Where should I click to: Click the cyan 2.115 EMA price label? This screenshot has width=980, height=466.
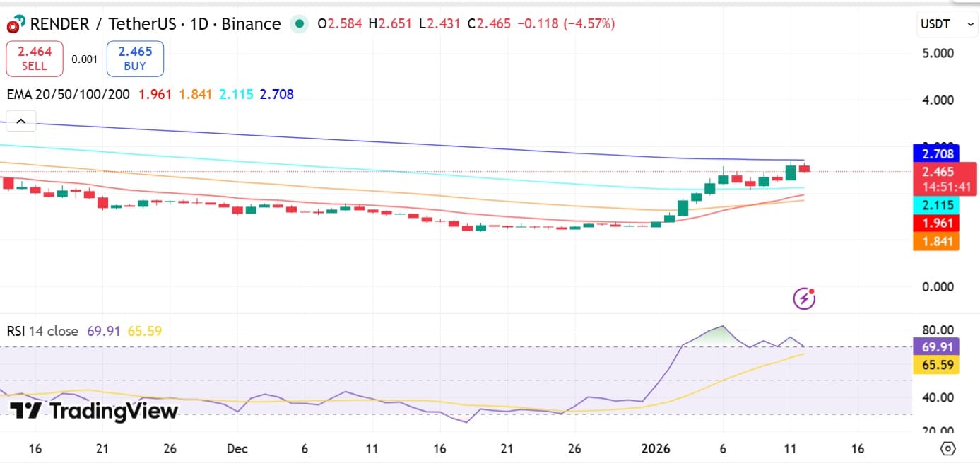click(x=935, y=206)
